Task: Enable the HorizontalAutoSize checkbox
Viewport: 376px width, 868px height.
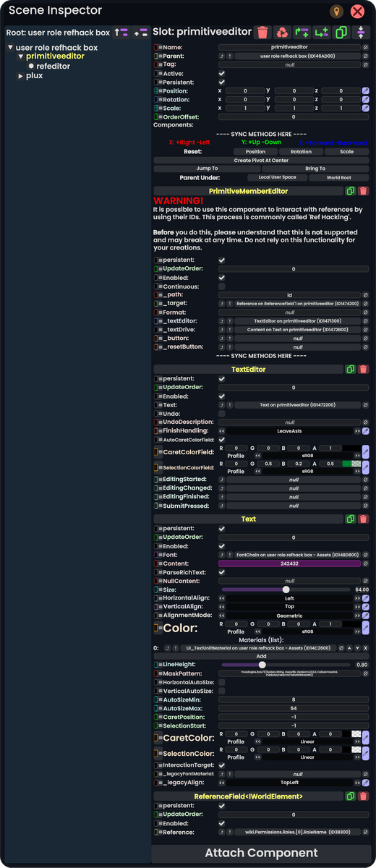Action: [x=222, y=682]
